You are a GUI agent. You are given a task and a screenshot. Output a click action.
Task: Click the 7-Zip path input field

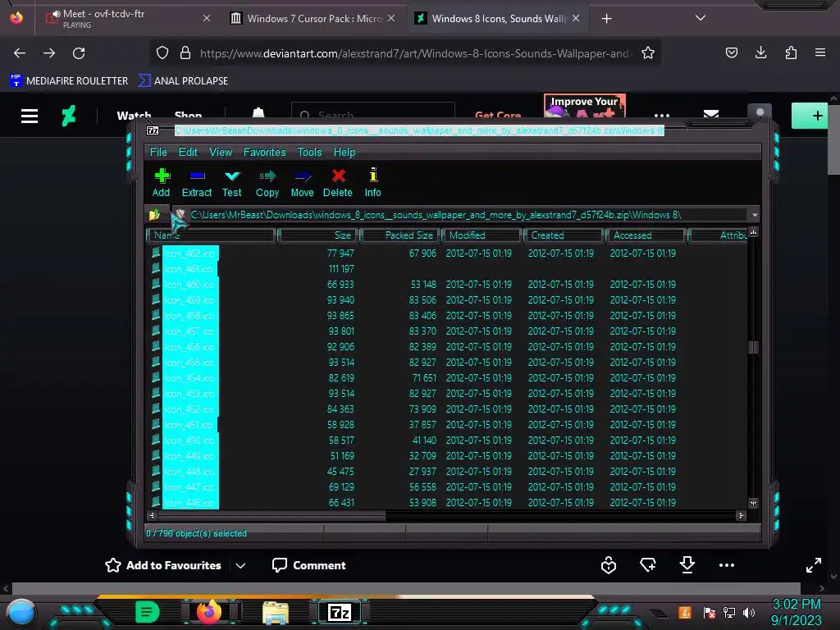click(461, 215)
